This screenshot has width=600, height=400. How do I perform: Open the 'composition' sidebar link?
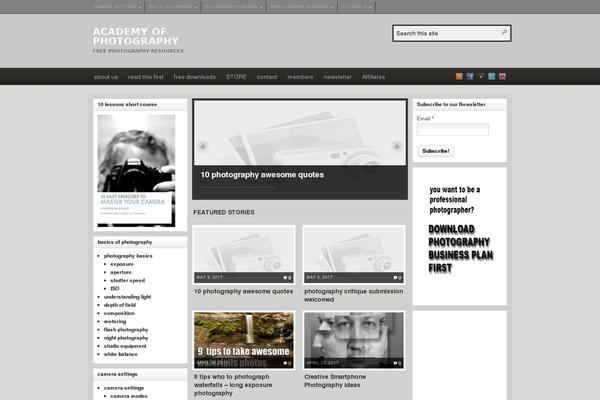pos(119,313)
